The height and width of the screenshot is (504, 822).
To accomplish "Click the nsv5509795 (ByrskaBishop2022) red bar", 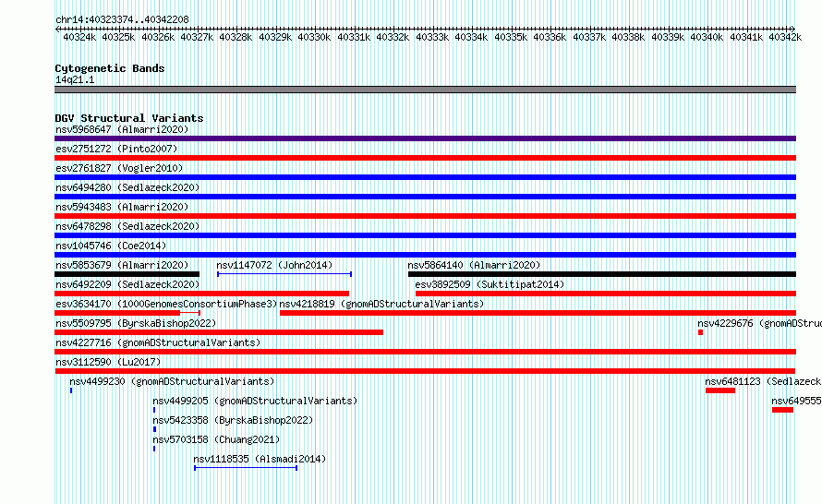I will tap(219, 332).
